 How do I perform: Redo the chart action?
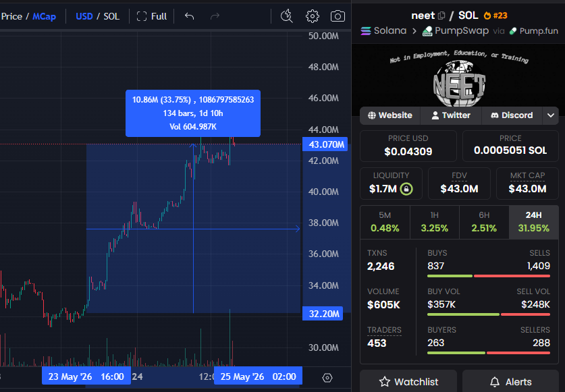[x=215, y=16]
